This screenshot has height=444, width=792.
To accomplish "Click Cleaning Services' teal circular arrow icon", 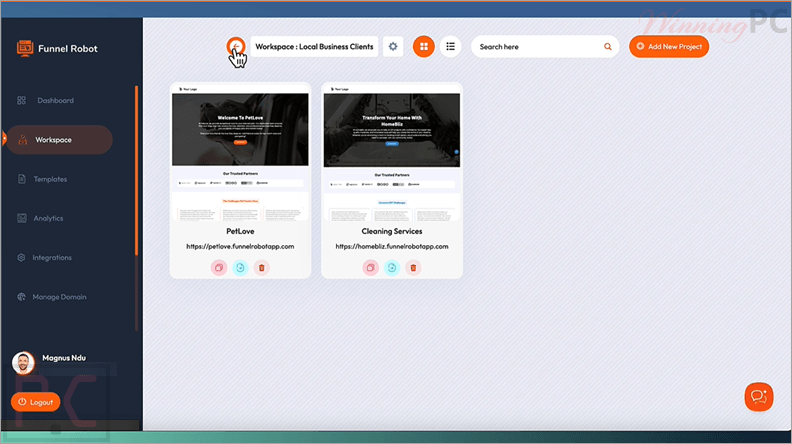I will coord(392,268).
